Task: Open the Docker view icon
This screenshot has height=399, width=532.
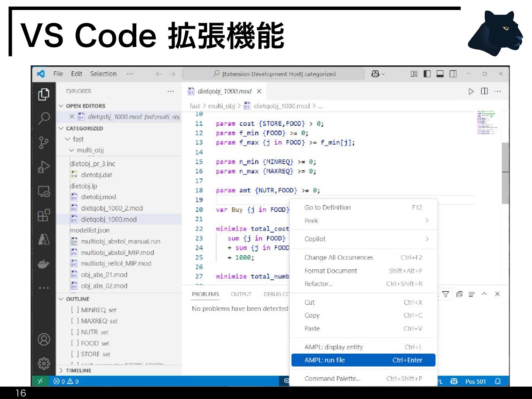Action: pos(44,264)
